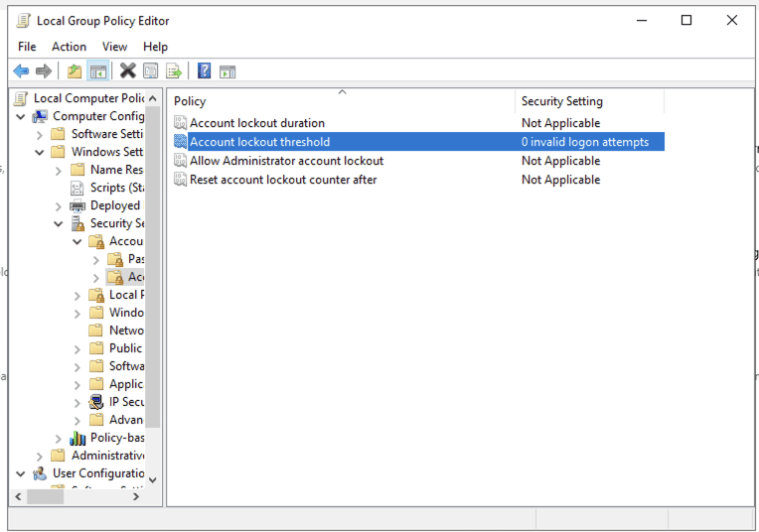Select Scripts item in the tree
759x532 pixels.
click(x=107, y=188)
